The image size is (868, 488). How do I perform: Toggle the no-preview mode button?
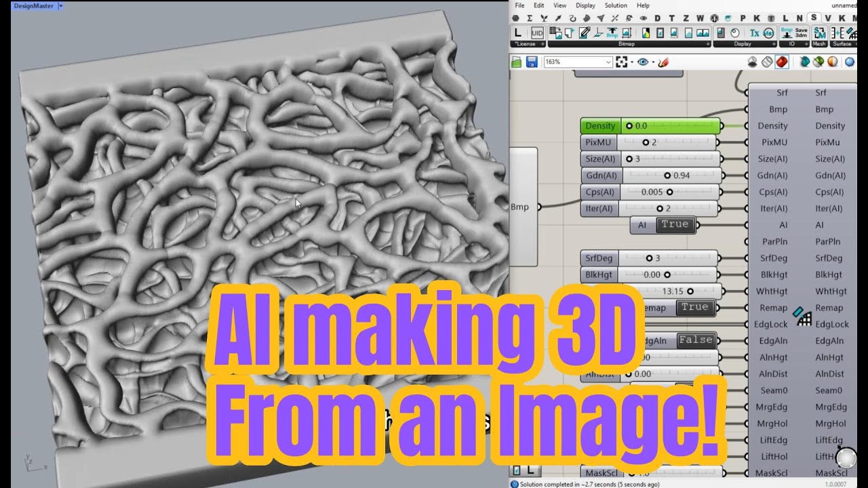753,62
